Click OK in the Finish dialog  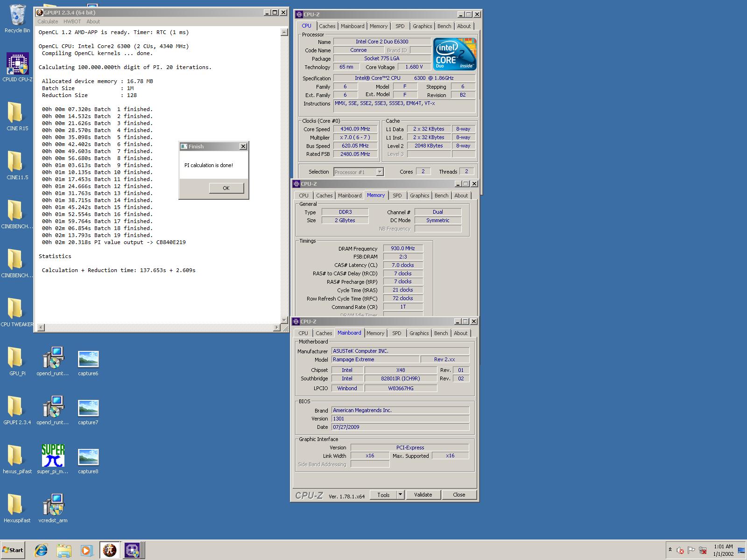point(226,188)
